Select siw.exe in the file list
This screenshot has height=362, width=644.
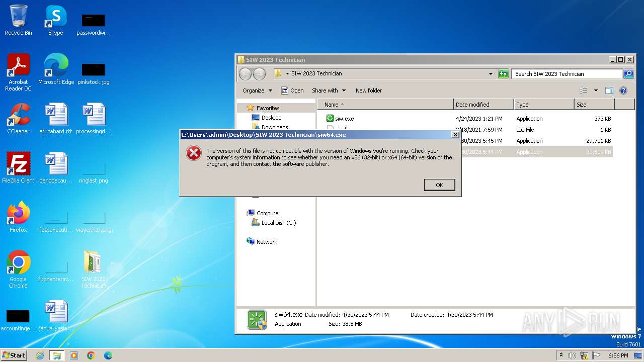(x=345, y=119)
